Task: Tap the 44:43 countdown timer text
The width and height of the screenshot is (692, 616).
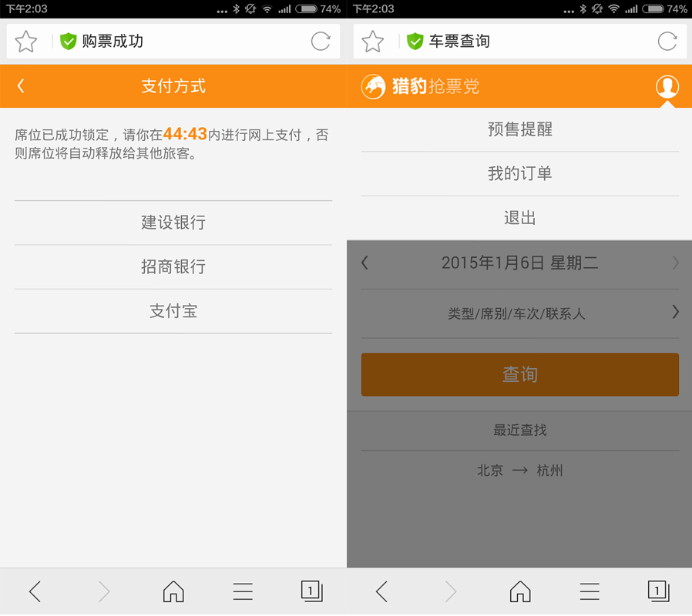Action: (185, 134)
